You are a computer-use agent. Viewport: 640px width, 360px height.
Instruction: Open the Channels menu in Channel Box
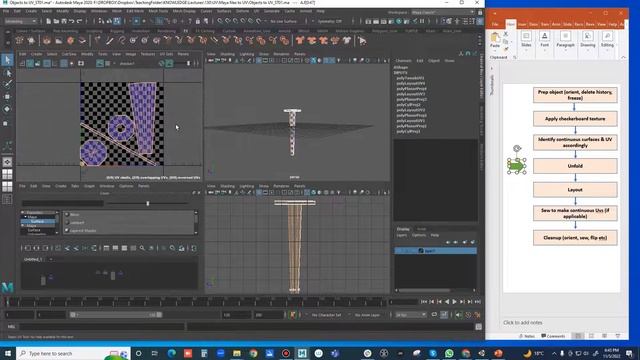pyautogui.click(x=403, y=60)
